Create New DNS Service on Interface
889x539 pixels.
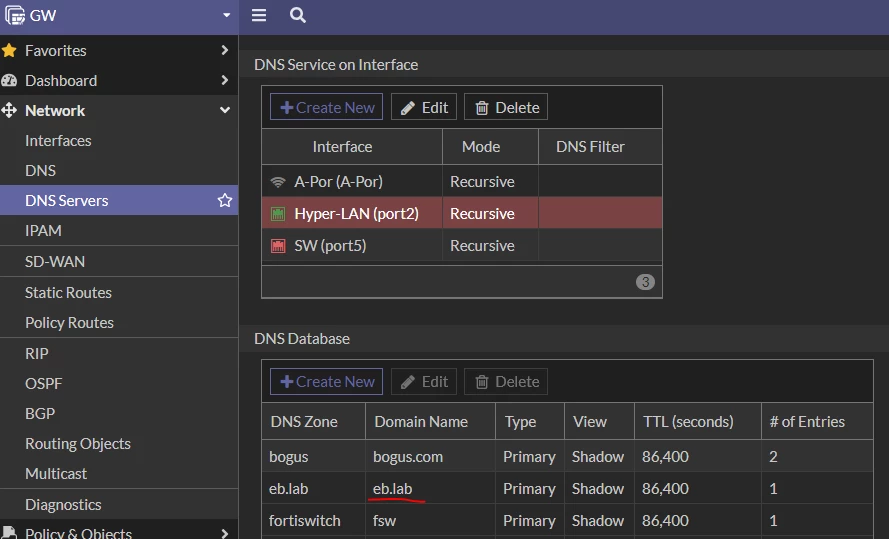click(x=327, y=107)
